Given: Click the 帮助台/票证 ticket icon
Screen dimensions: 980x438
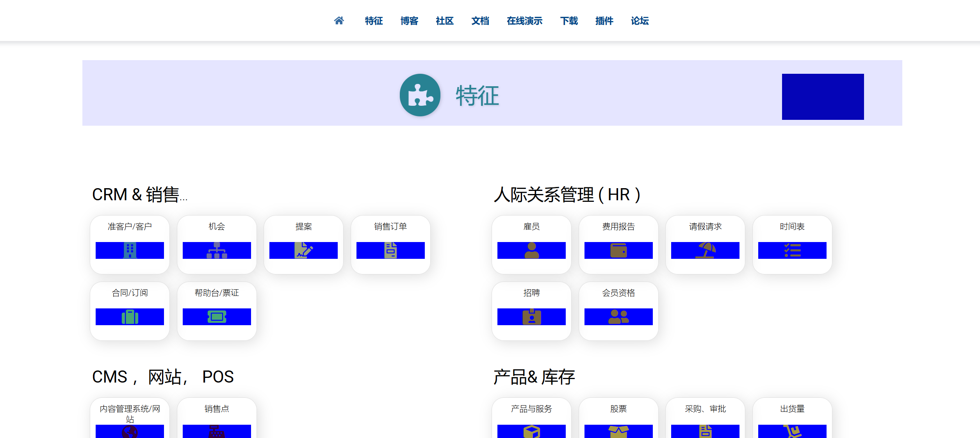Looking at the screenshot, I should tap(217, 317).
